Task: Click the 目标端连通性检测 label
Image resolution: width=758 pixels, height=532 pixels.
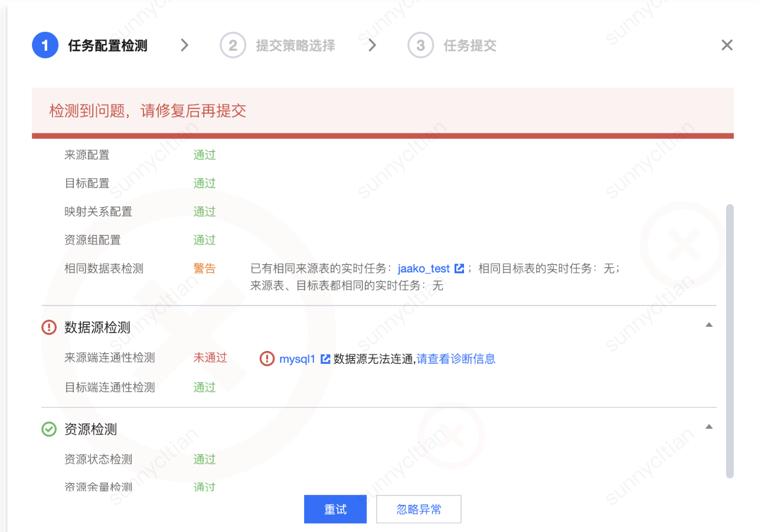Action: (x=110, y=387)
